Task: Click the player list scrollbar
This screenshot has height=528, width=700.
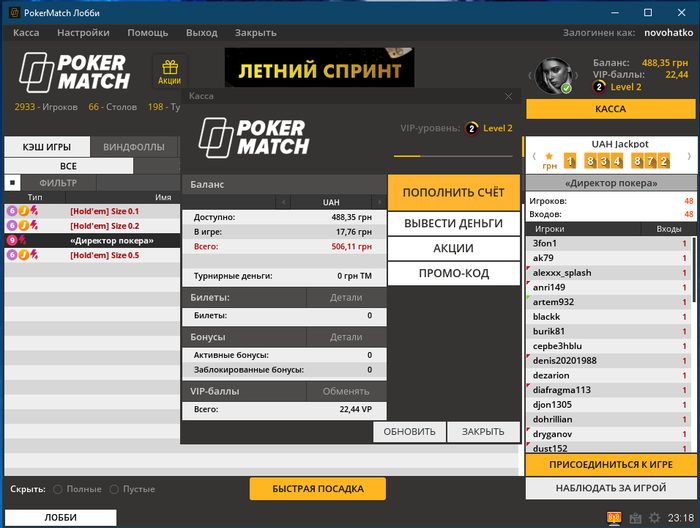Action: pyautogui.click(x=694, y=270)
